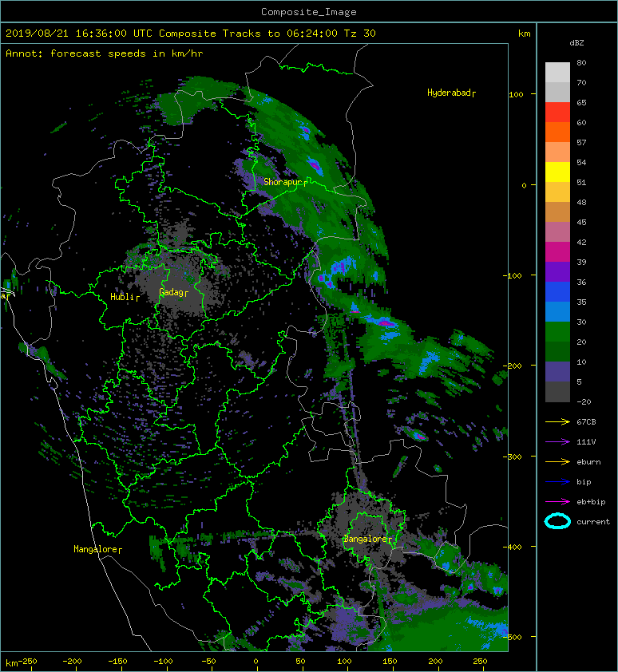This screenshot has height=672, width=618.
Task: Pick the magenta 39-42 dBZ swatch
Action: pyautogui.click(x=557, y=252)
